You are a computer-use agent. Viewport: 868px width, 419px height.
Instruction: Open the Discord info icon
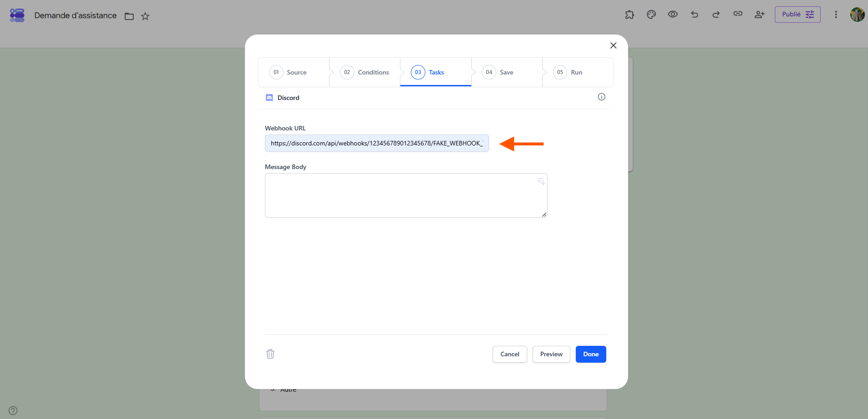click(x=601, y=97)
